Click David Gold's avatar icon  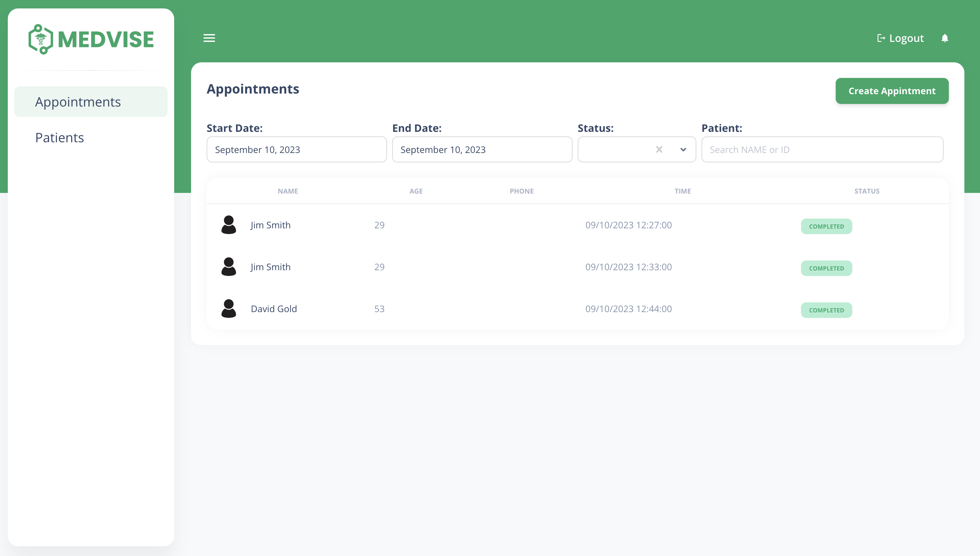(x=228, y=309)
